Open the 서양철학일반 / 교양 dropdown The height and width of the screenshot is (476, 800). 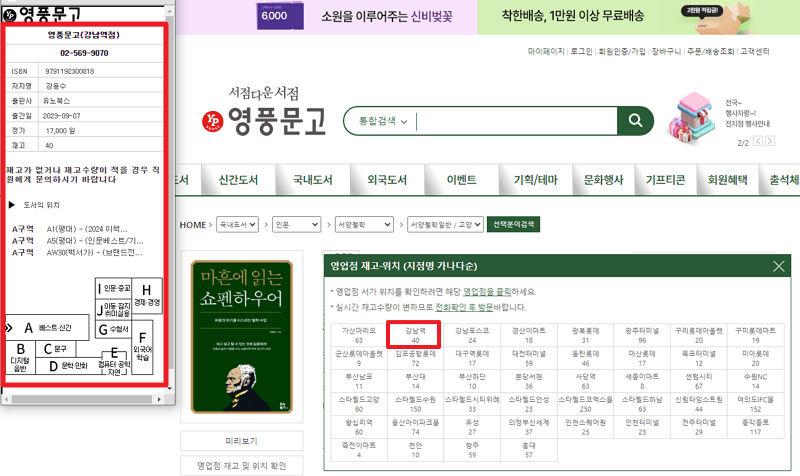tap(445, 224)
